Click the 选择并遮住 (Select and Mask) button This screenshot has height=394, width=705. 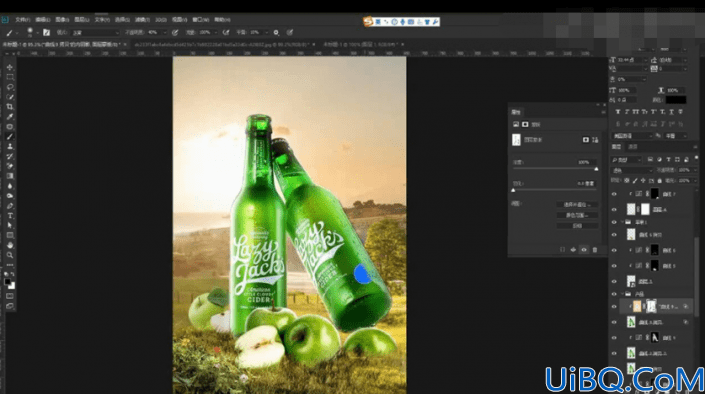577,205
